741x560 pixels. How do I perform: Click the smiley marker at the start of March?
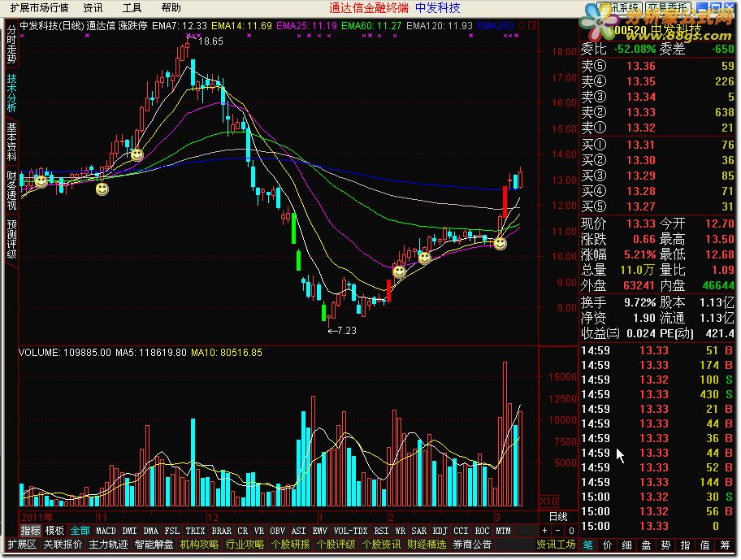[500, 243]
